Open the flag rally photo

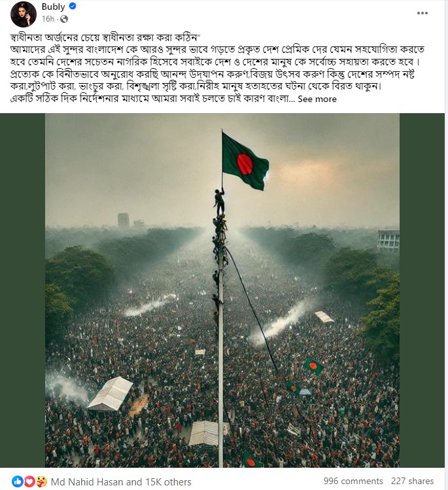click(222, 290)
